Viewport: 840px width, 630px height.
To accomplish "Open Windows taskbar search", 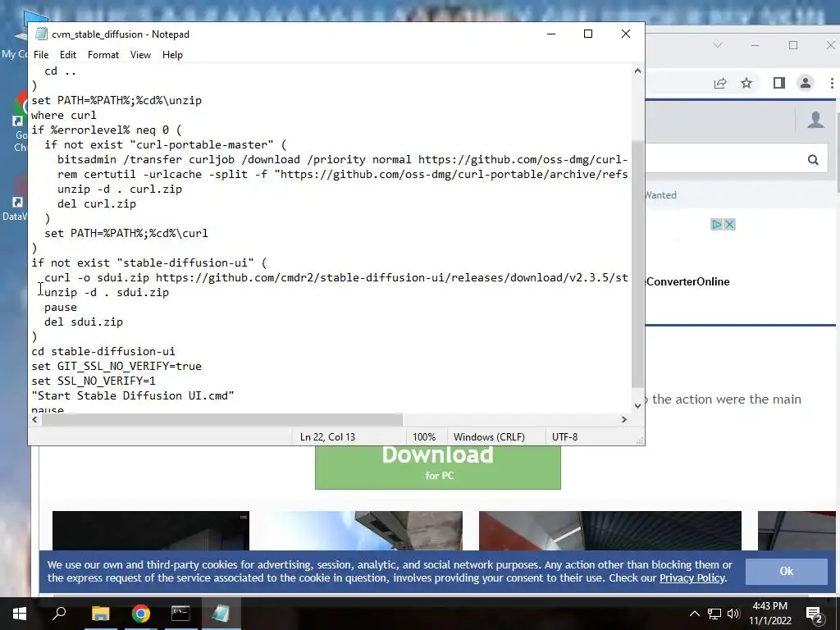I will (x=59, y=614).
